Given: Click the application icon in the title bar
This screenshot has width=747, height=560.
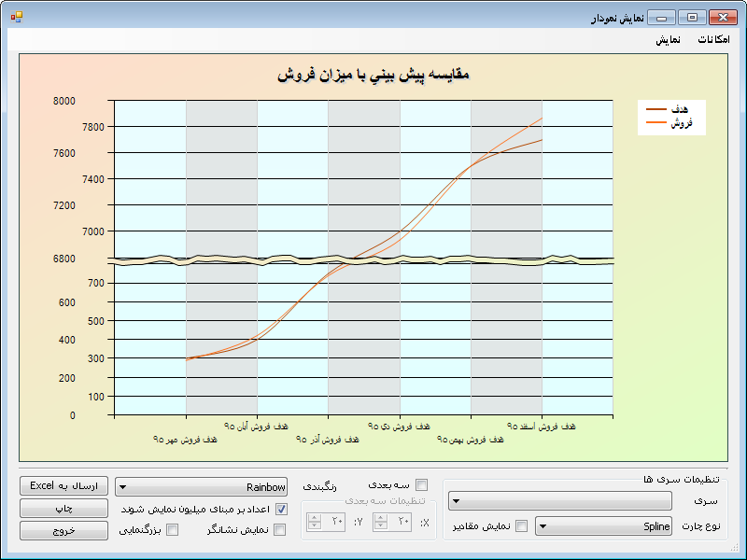Looking at the screenshot, I should pos(16,17).
